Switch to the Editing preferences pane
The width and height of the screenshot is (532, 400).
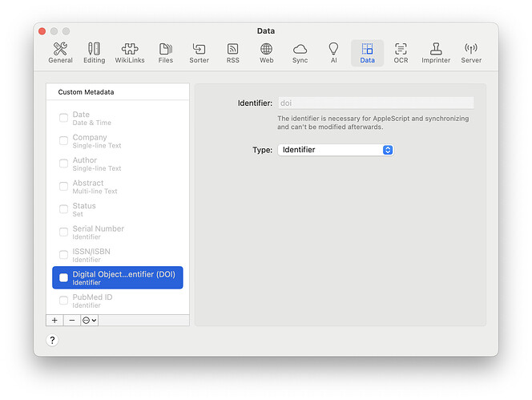[94, 53]
